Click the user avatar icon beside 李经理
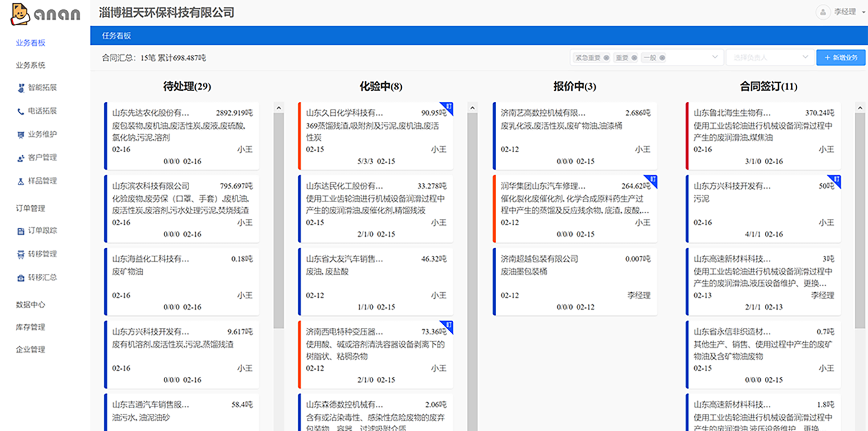This screenshot has height=431, width=868. (x=823, y=12)
